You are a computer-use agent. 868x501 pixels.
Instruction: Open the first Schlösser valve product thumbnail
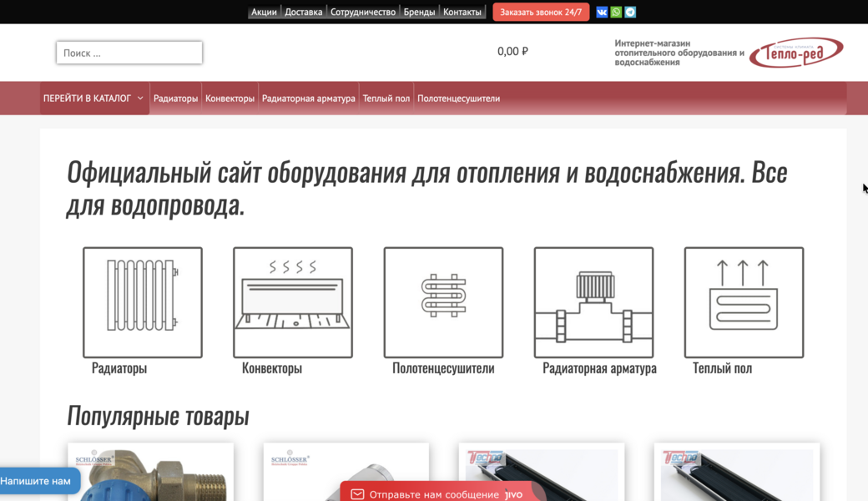150,474
